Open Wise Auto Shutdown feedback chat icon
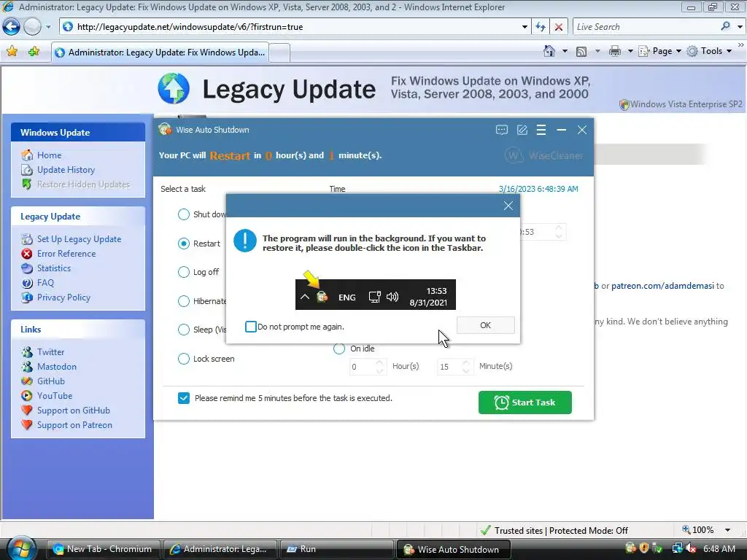This screenshot has width=747, height=560. (502, 130)
